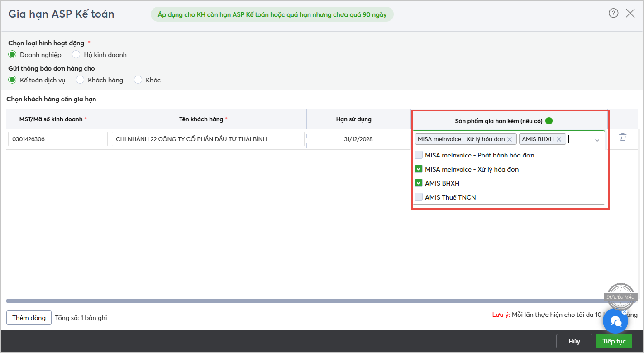Edit the Tên khách hàng field
The image size is (644, 353).
(x=208, y=139)
